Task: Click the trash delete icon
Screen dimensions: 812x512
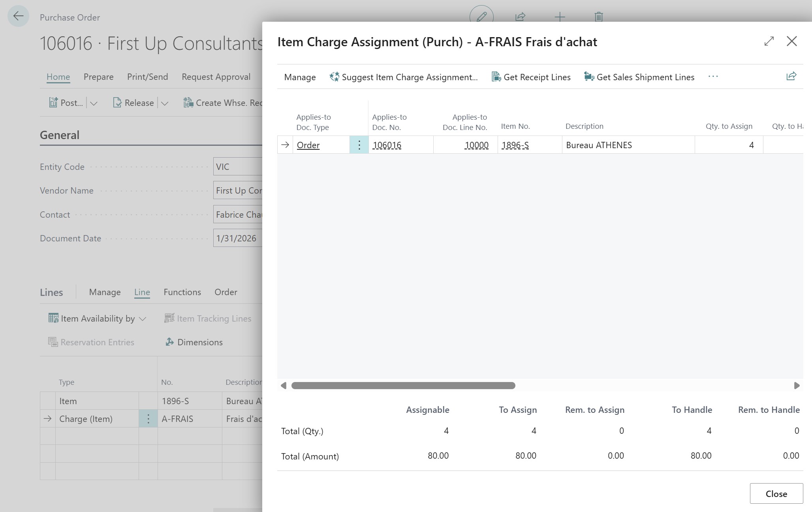Action: (598, 17)
